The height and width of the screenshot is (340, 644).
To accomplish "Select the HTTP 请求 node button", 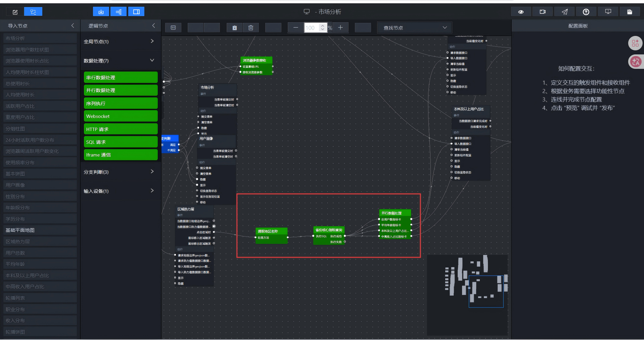I will pyautogui.click(x=121, y=129).
